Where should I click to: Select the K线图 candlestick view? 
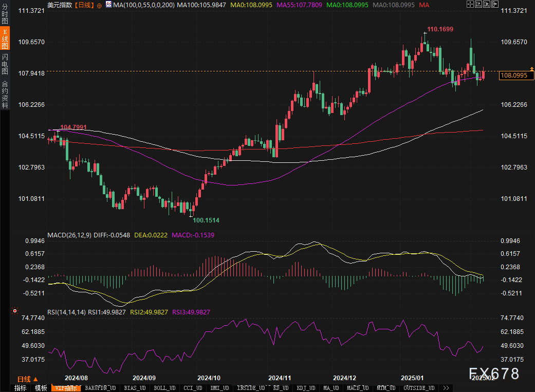tap(4, 37)
